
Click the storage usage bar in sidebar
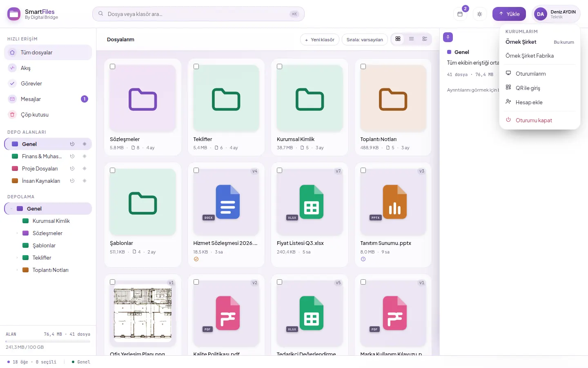click(x=48, y=341)
